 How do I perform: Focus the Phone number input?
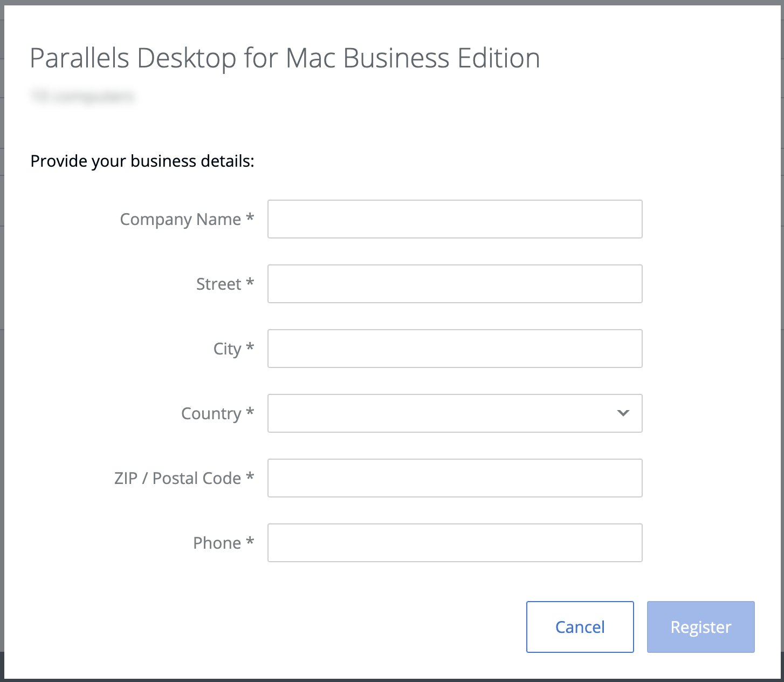[x=455, y=543]
